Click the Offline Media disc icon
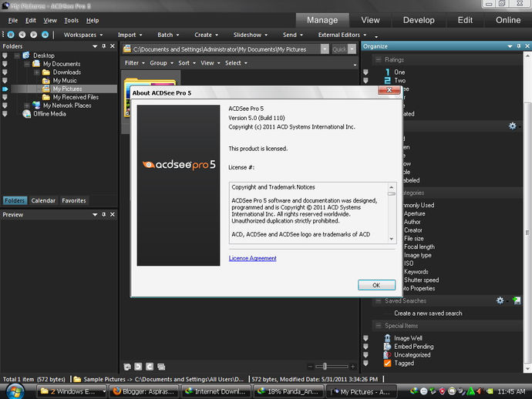Screen dimensions: 532x399 pyautogui.click(x=26, y=114)
